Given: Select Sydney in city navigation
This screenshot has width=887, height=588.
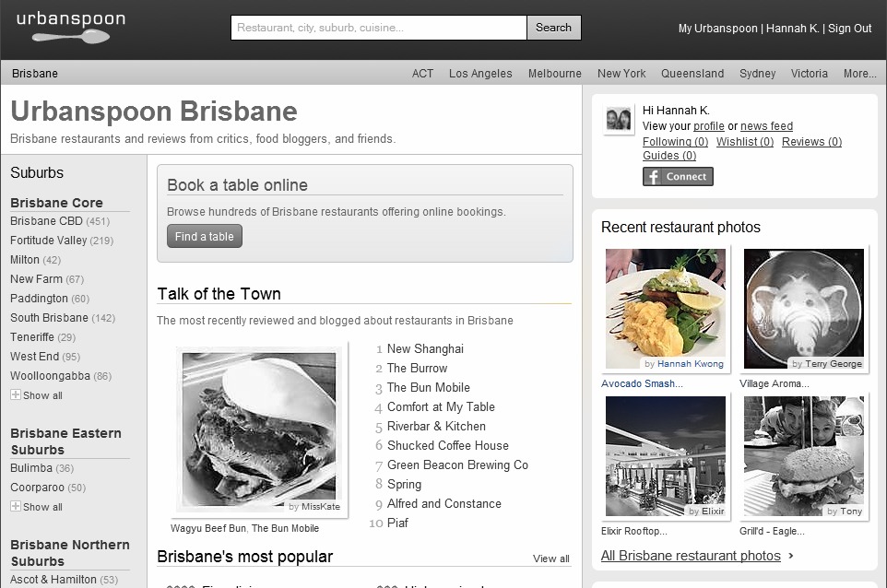Looking at the screenshot, I should [x=757, y=74].
